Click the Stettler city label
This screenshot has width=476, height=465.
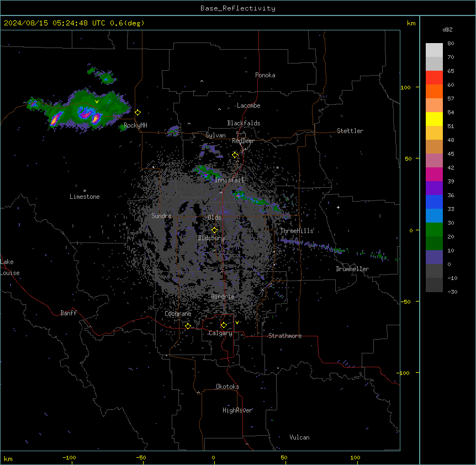(x=350, y=131)
